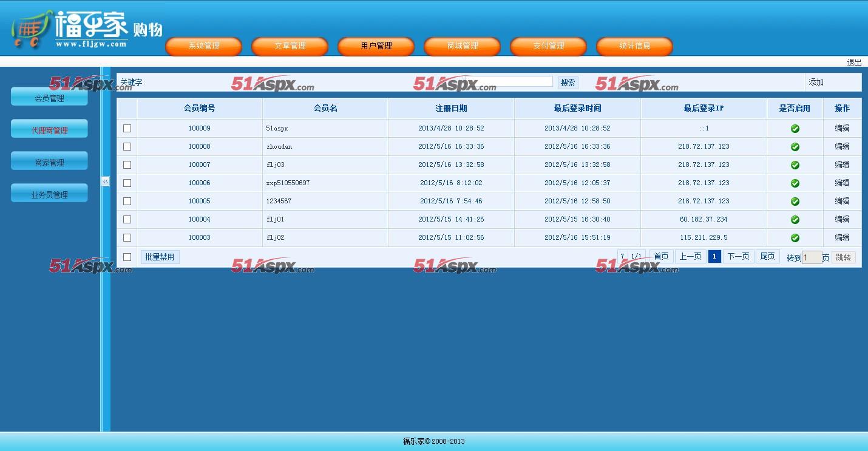
Task: Focus the 关键字 keyword search field
Action: click(509, 81)
